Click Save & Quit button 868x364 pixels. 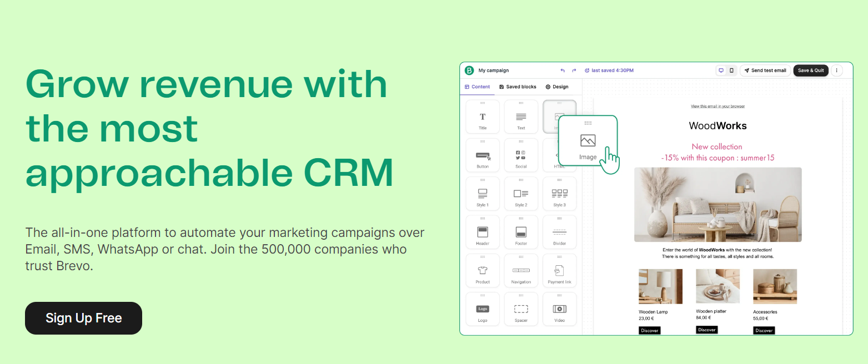[x=811, y=70]
